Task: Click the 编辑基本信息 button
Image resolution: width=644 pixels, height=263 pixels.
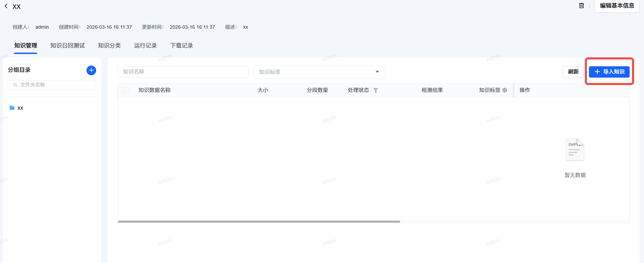Action: pos(617,6)
